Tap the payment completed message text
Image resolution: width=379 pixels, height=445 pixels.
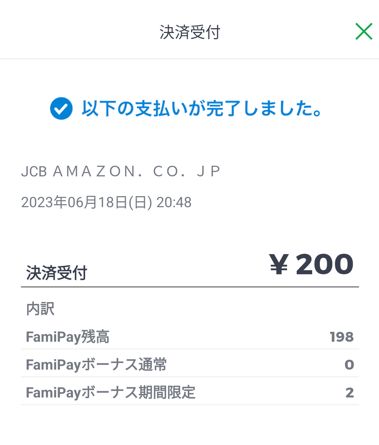[x=202, y=109]
